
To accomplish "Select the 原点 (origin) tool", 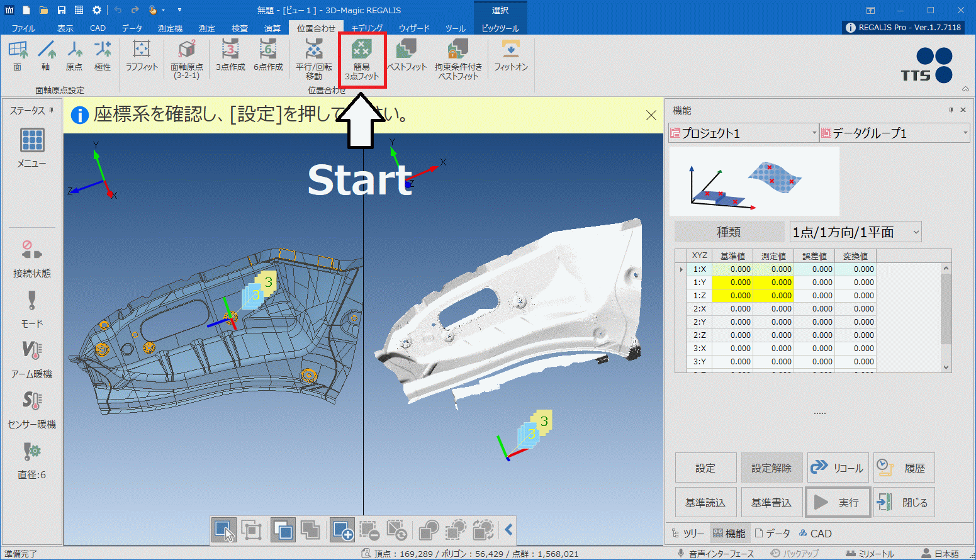I will point(74,55).
